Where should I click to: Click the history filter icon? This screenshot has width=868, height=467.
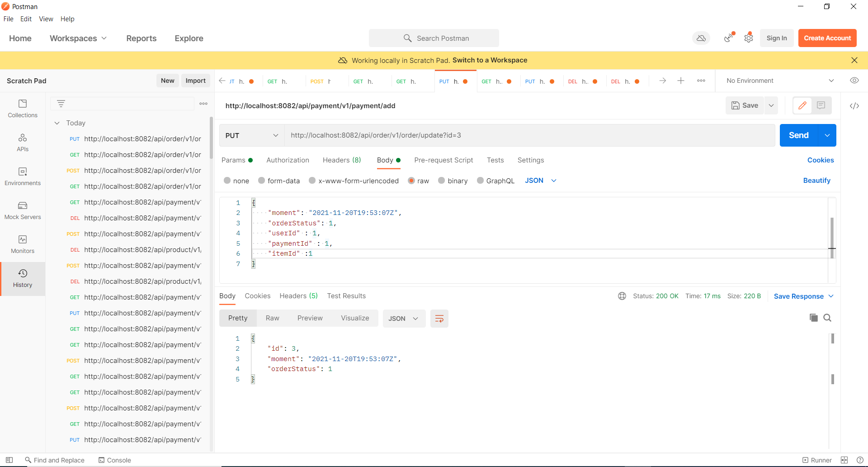tap(61, 104)
